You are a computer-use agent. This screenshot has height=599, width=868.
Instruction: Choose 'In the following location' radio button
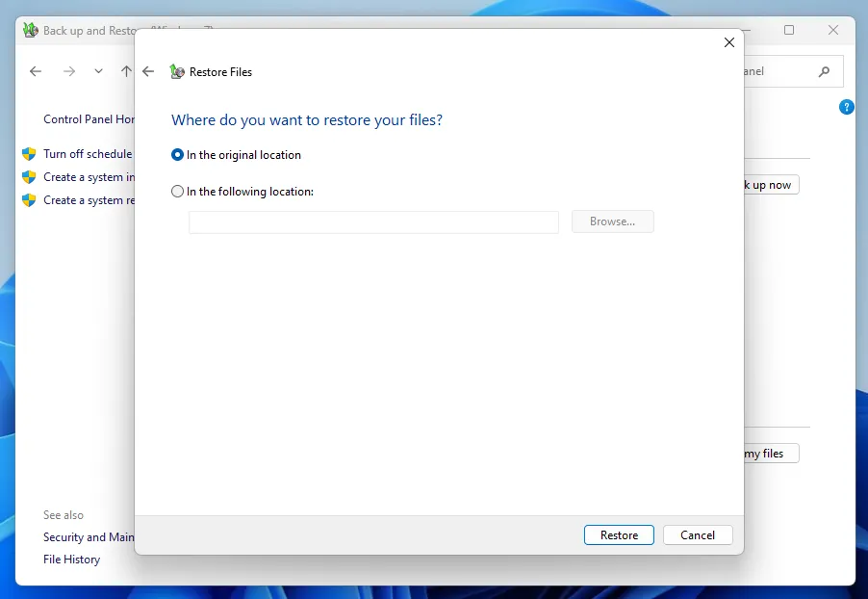coord(177,192)
